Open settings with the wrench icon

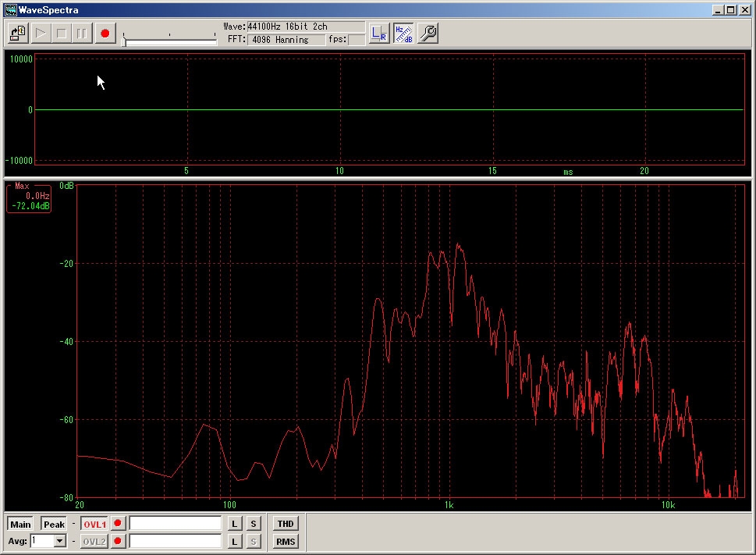tap(428, 34)
